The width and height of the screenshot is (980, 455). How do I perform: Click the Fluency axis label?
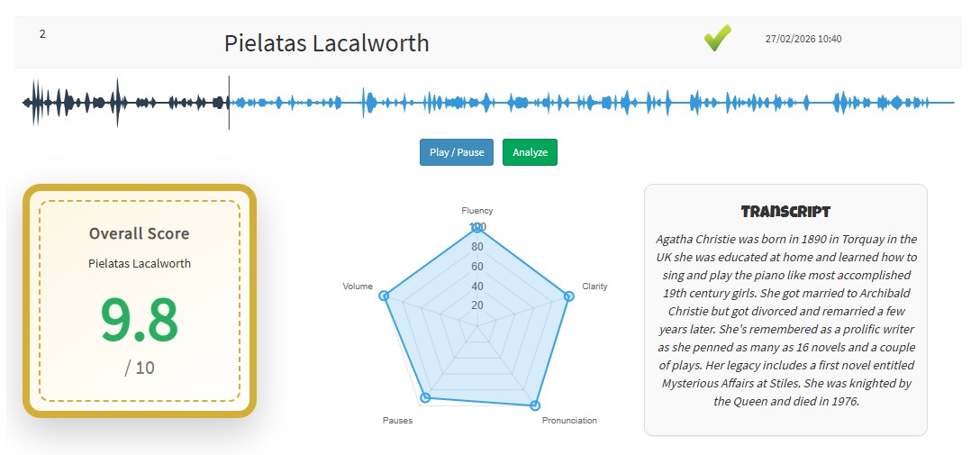(x=476, y=211)
